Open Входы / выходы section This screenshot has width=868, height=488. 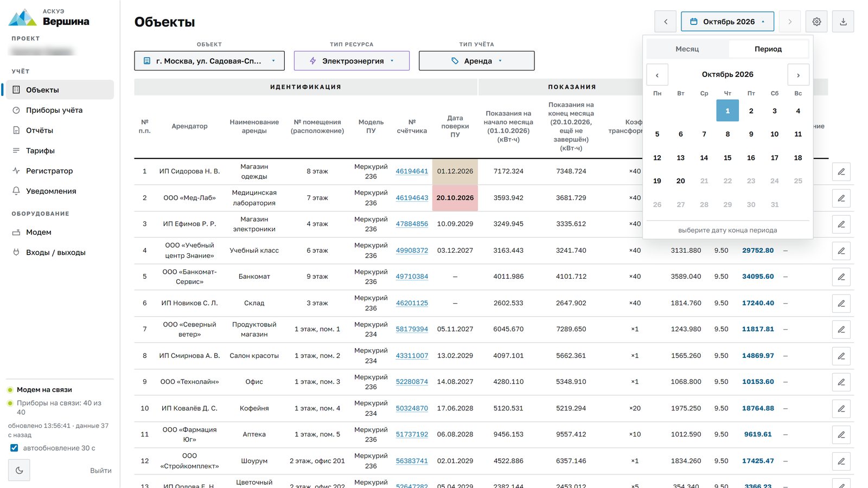(x=60, y=252)
